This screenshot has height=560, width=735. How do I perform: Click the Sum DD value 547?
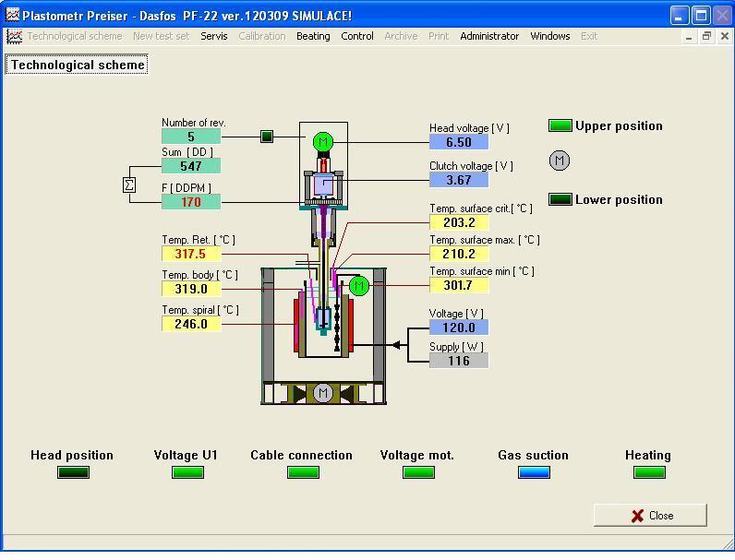pos(191,166)
